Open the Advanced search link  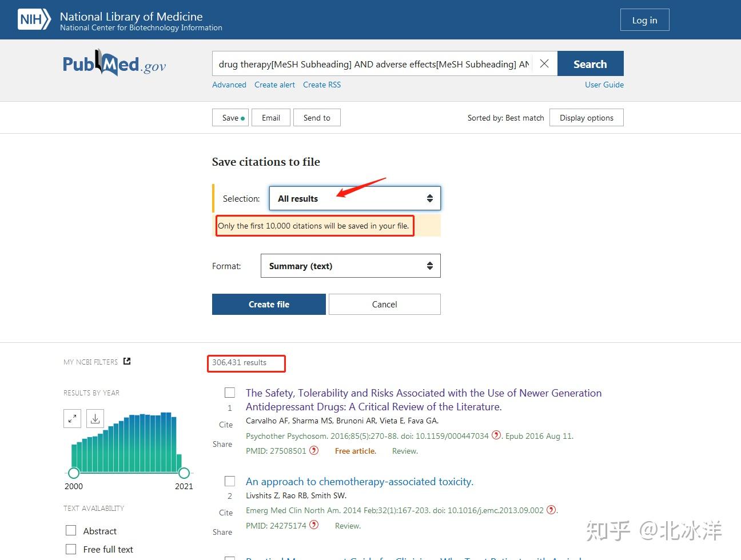pos(229,85)
